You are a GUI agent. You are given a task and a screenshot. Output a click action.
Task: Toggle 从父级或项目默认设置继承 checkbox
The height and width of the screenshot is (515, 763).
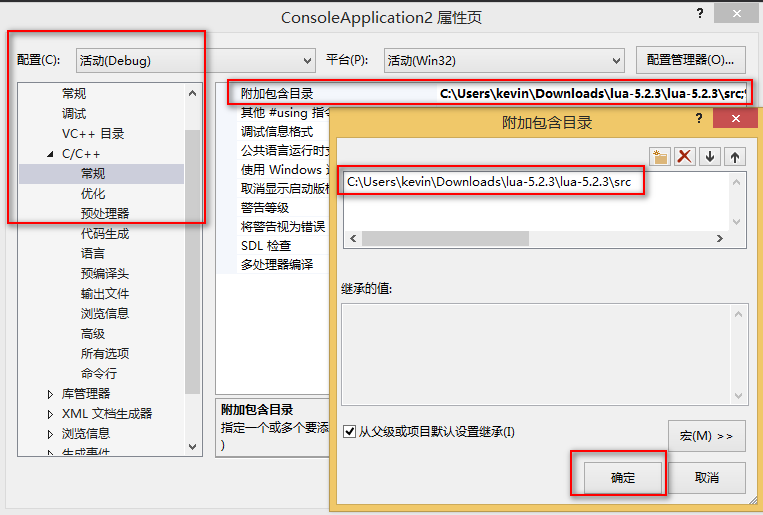pos(349,431)
